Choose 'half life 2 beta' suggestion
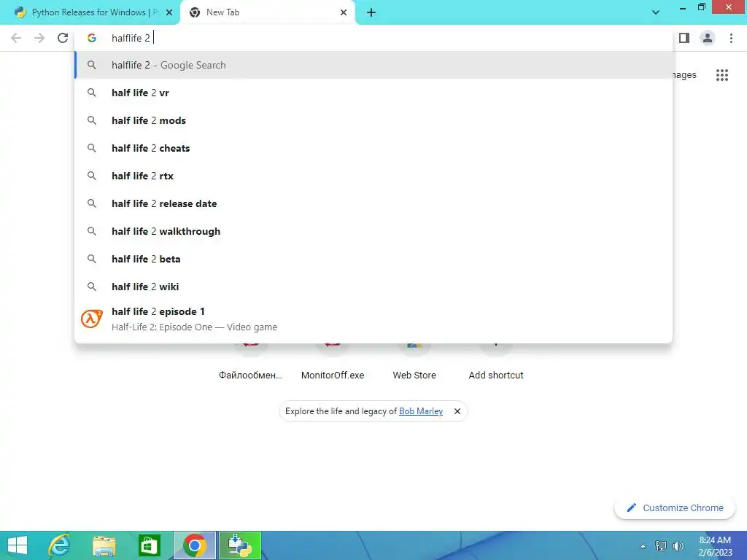The height and width of the screenshot is (560, 747). [x=373, y=259]
